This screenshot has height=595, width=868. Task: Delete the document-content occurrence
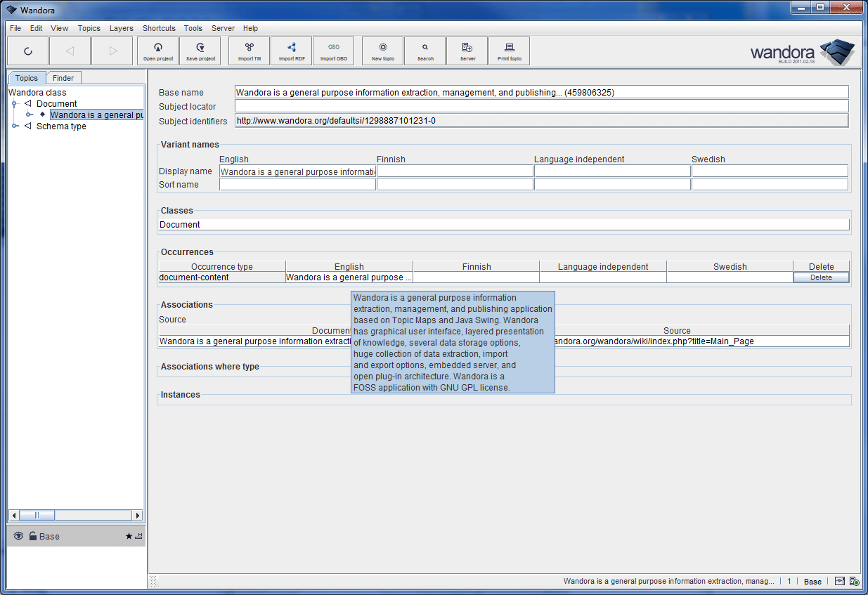821,277
